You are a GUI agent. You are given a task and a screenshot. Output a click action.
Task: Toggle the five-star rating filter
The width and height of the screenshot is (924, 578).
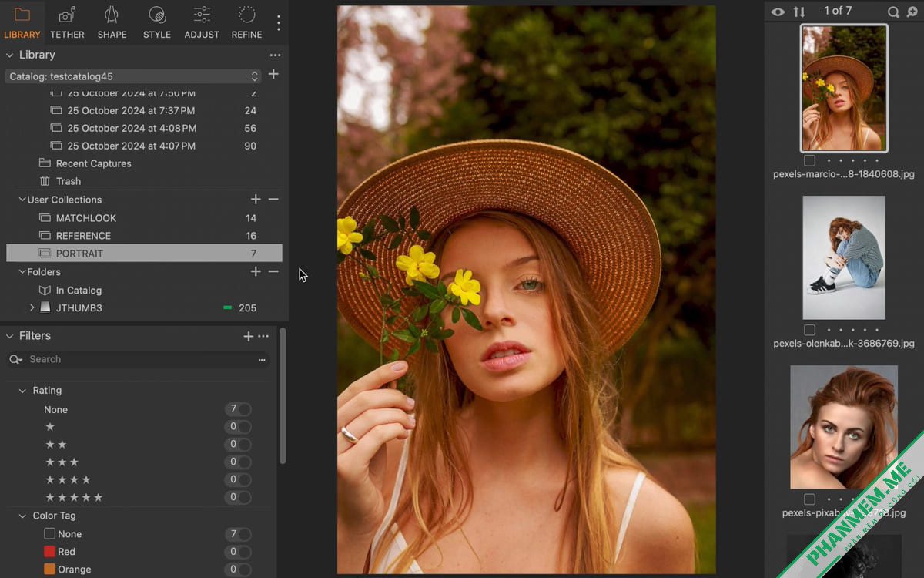click(239, 497)
